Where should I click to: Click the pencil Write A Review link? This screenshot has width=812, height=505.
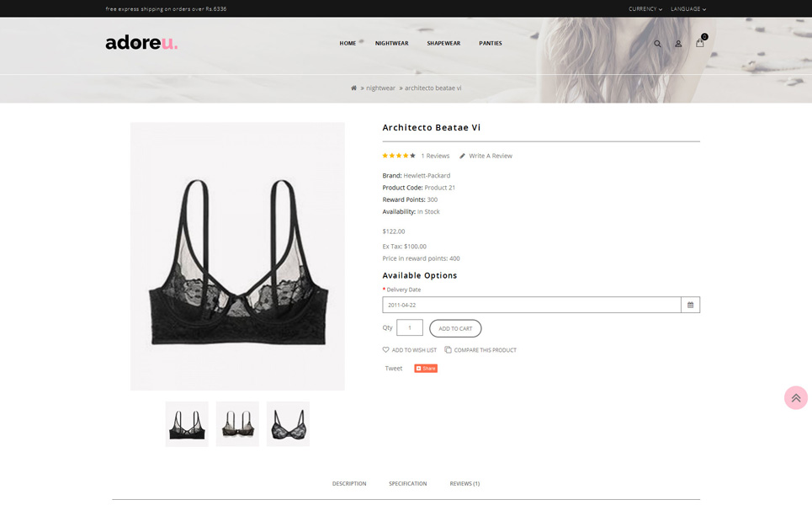[x=486, y=156]
